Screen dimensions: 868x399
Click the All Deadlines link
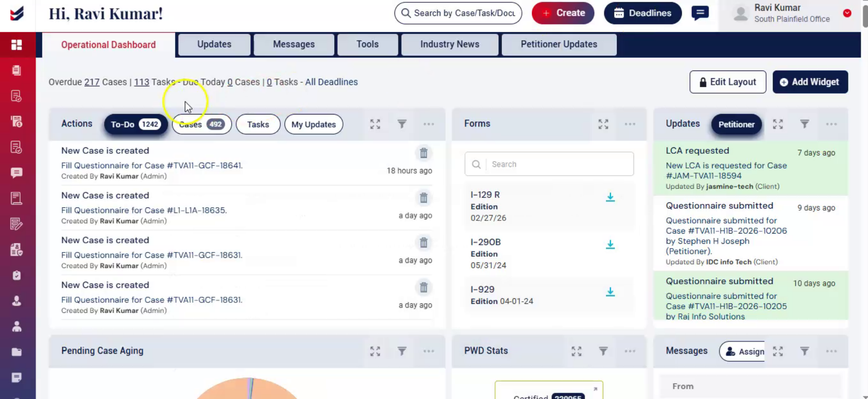[331, 82]
